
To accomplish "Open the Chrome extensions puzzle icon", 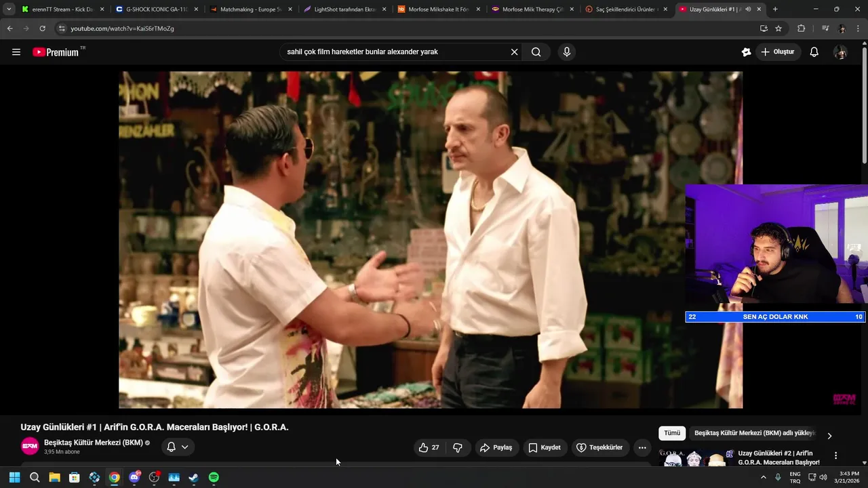I will (x=801, y=28).
